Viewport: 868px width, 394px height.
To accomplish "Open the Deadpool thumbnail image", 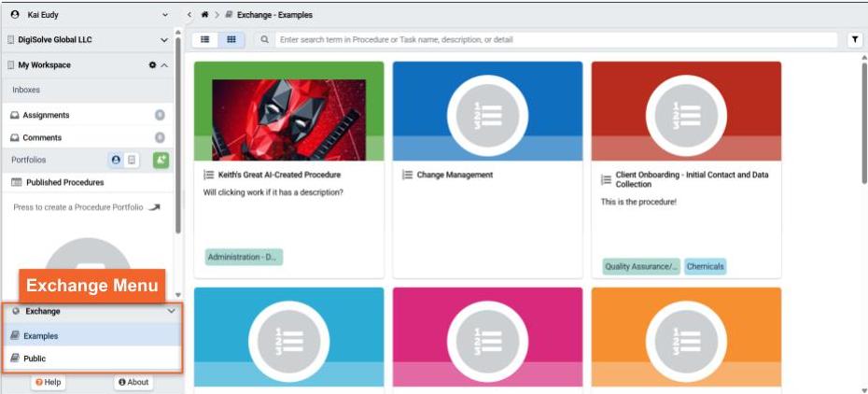I will click(x=289, y=120).
